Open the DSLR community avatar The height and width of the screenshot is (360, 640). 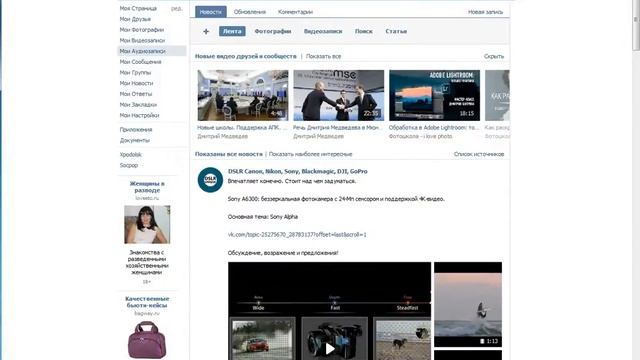pyautogui.click(x=210, y=180)
